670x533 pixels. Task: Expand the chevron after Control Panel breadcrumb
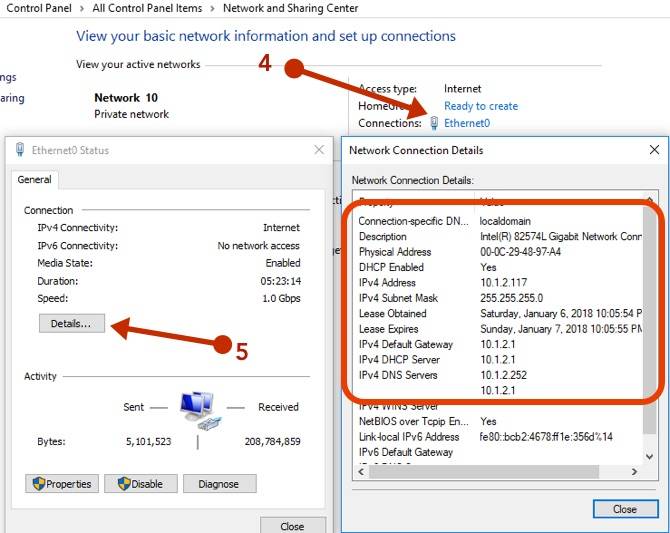pos(82,8)
